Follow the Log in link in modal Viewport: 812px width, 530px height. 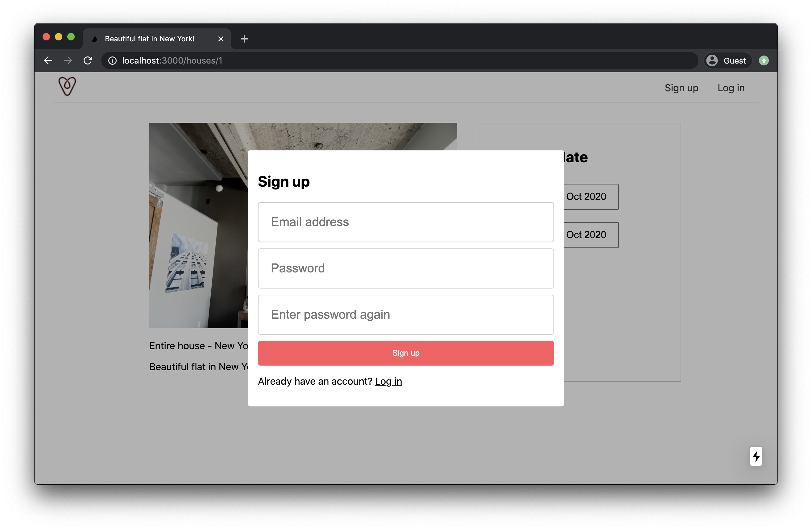point(388,381)
